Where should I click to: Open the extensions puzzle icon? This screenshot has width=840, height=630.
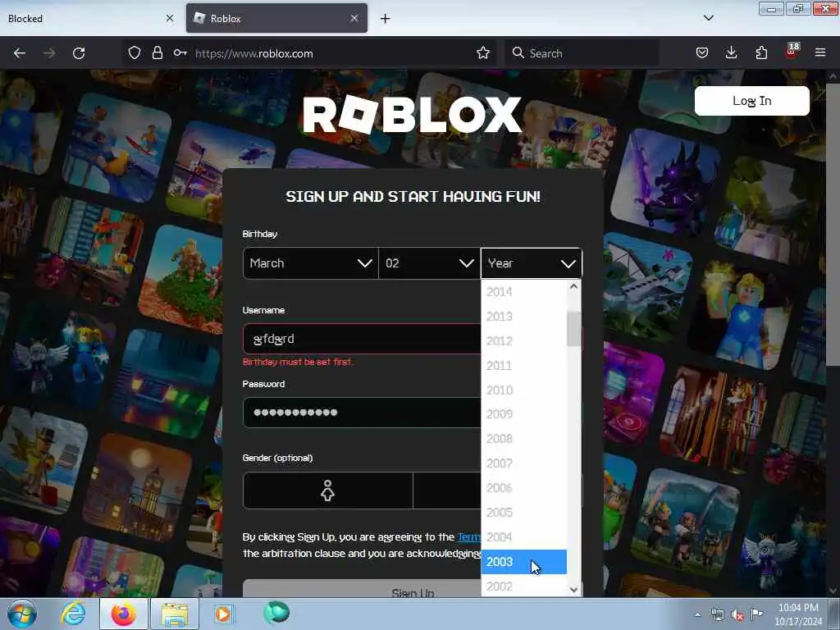click(x=761, y=53)
